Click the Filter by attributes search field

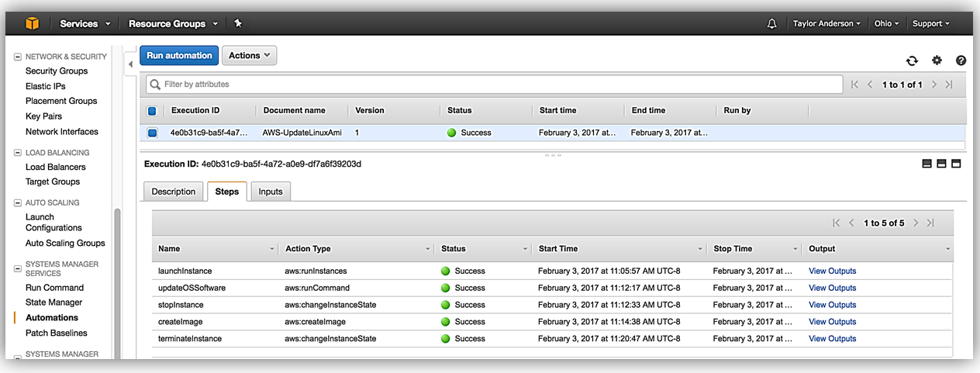[x=496, y=85]
